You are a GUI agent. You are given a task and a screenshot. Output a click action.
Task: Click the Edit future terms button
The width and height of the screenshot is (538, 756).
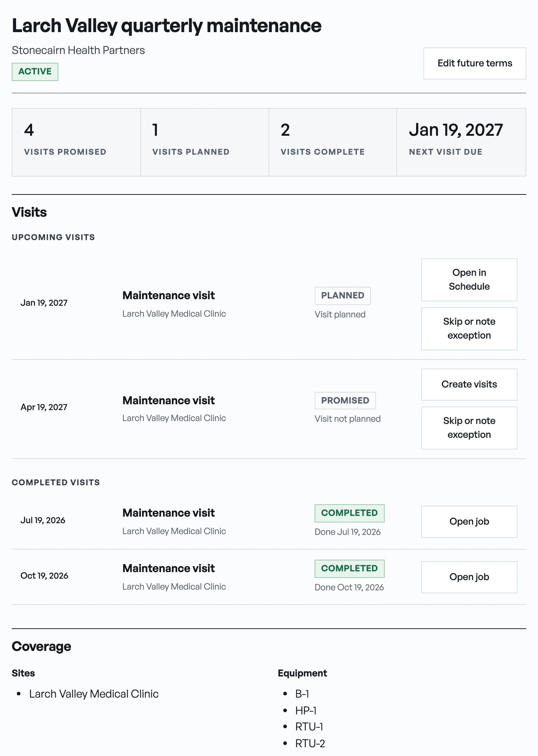click(x=474, y=63)
